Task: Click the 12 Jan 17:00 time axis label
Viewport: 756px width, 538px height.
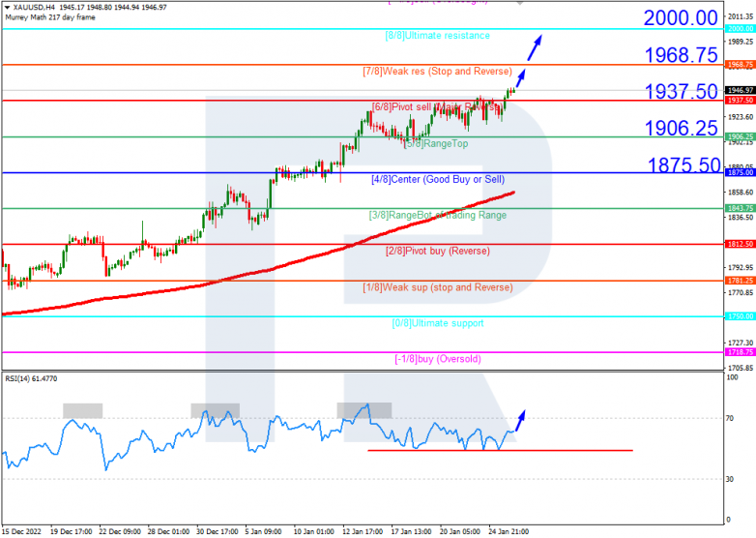Action: pyautogui.click(x=363, y=532)
